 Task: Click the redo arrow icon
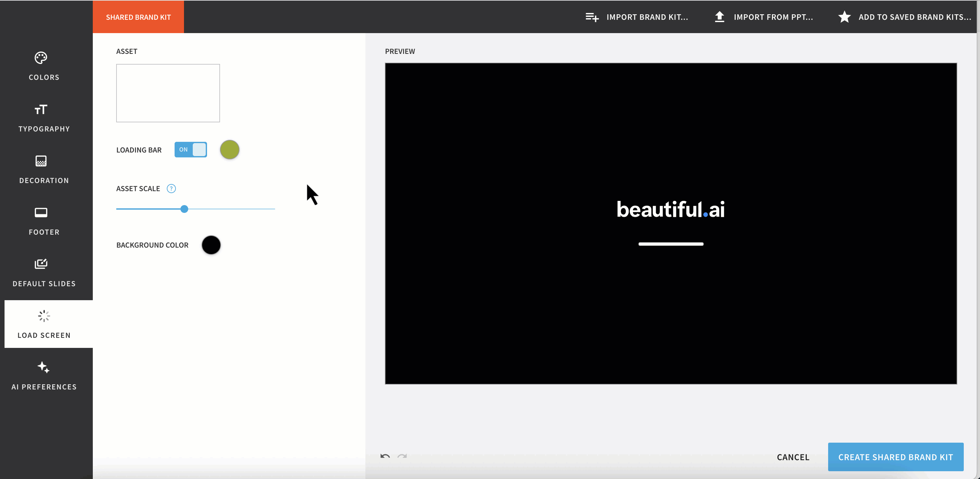tap(402, 456)
